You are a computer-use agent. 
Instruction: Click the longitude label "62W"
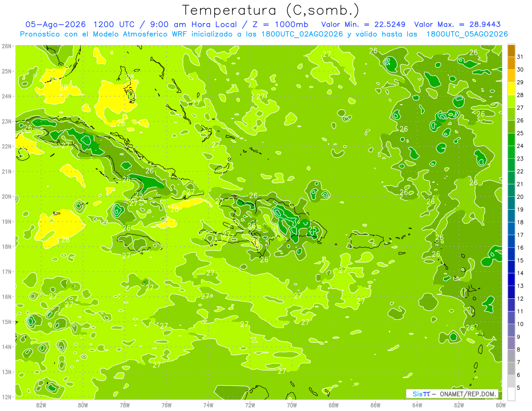pos(459,405)
